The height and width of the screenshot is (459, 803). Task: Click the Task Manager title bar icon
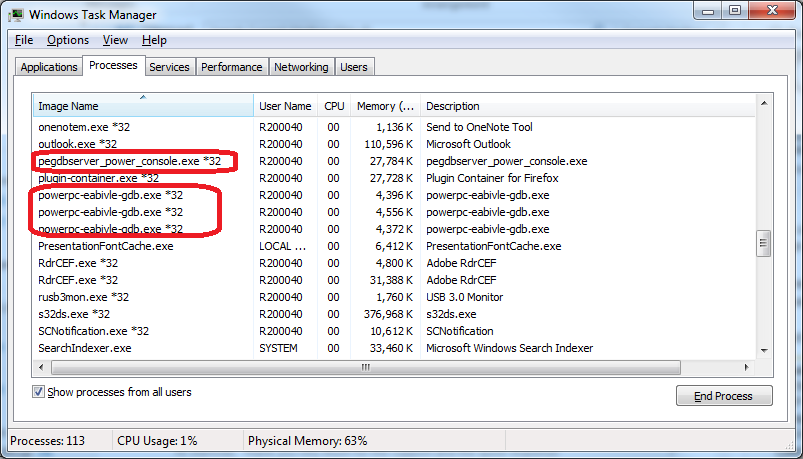pyautogui.click(x=16, y=14)
